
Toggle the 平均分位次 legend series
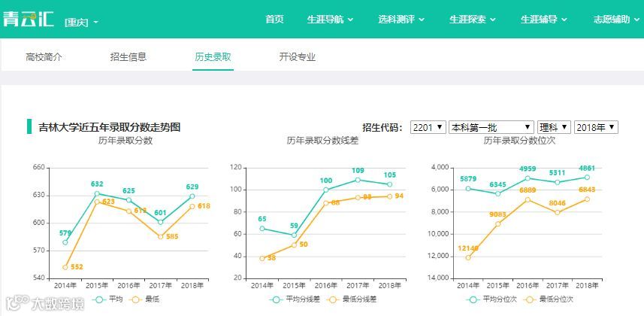pyautogui.click(x=491, y=299)
